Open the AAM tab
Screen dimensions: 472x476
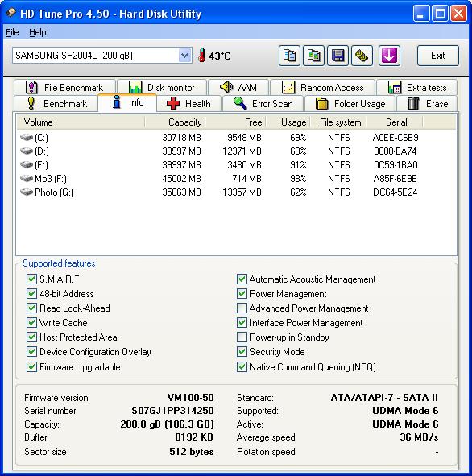point(238,88)
